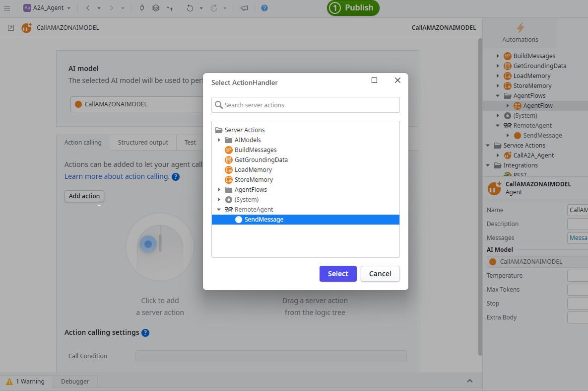This screenshot has height=391, width=588.
Task: Undo the last change
Action: 190,8
